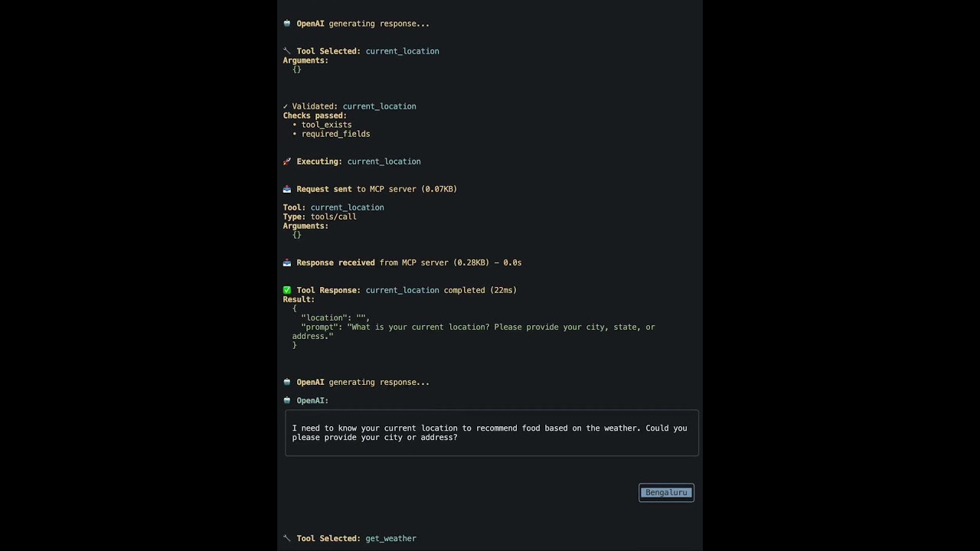Click the robot icon beside first 'OpenAI generating response...'
Screen dimensions: 980x551
coord(287,24)
